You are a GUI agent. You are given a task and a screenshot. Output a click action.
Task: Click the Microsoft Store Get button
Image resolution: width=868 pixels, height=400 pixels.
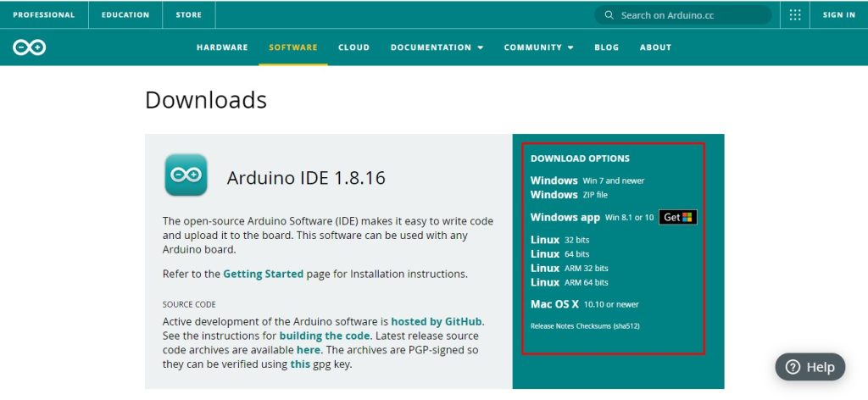click(x=678, y=218)
